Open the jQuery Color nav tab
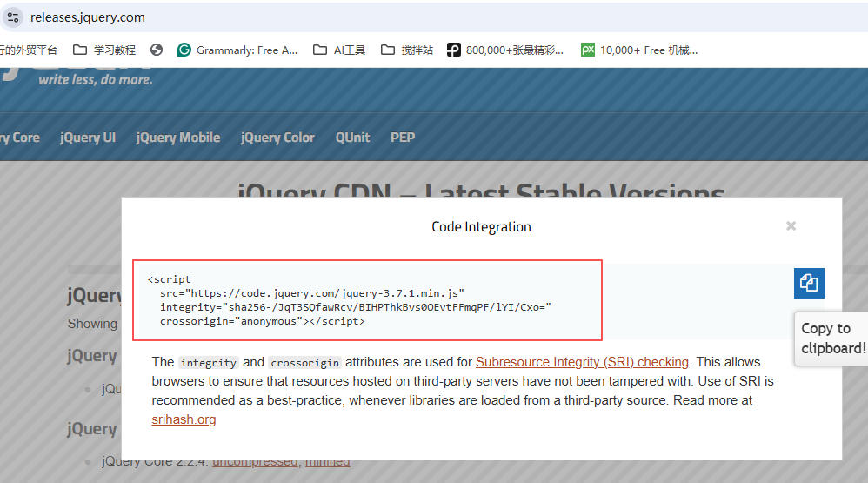868x483 pixels. 277,138
